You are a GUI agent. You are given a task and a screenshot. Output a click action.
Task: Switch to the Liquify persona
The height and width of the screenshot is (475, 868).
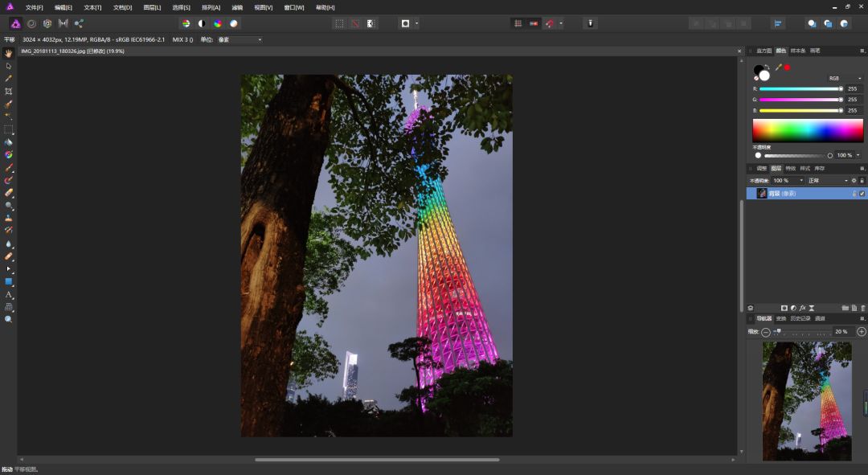[x=31, y=23]
